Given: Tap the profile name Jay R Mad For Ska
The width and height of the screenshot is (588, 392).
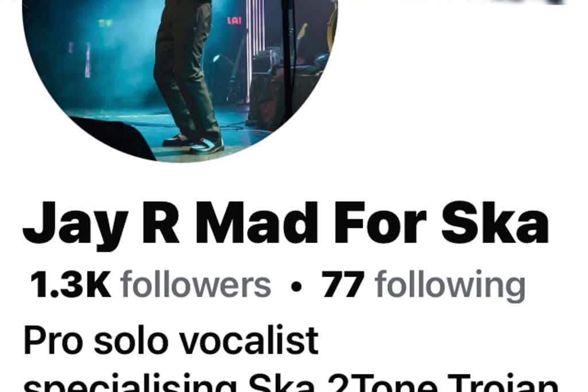Looking at the screenshot, I should [x=286, y=224].
